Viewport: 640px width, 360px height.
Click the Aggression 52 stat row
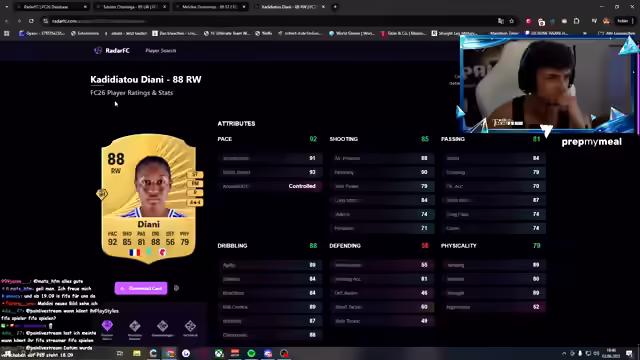pyautogui.click(x=493, y=307)
